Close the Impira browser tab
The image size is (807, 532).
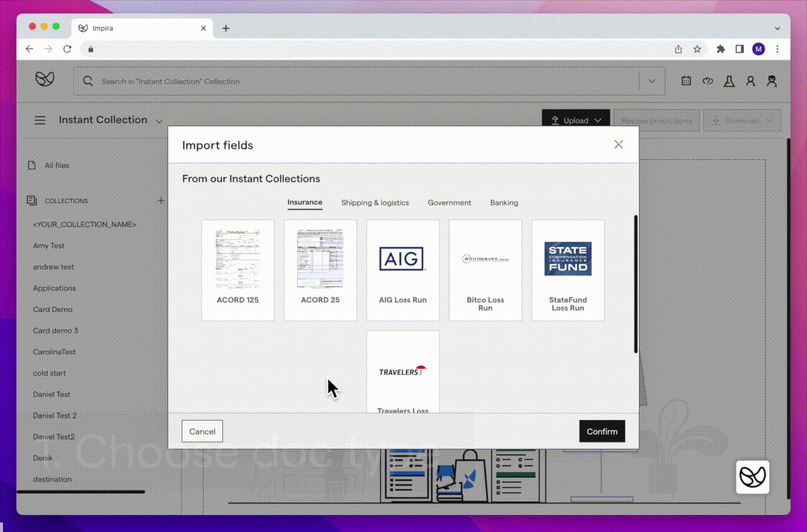click(x=204, y=28)
